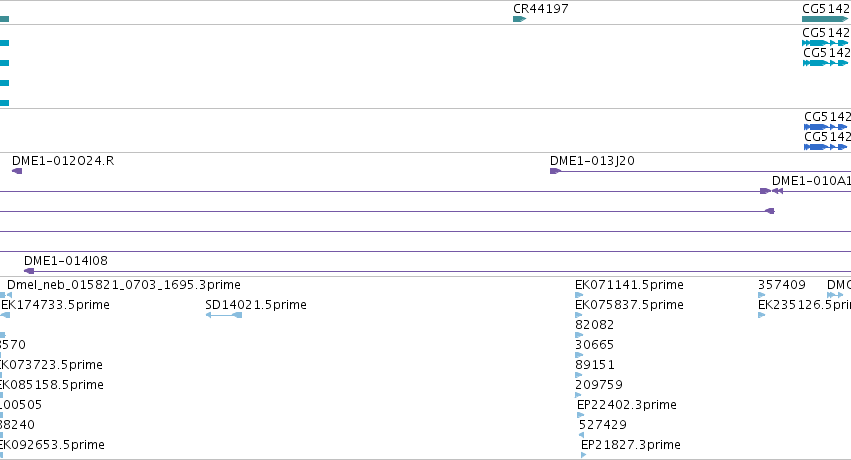Select arrow glyph under 357409

pos(761,295)
